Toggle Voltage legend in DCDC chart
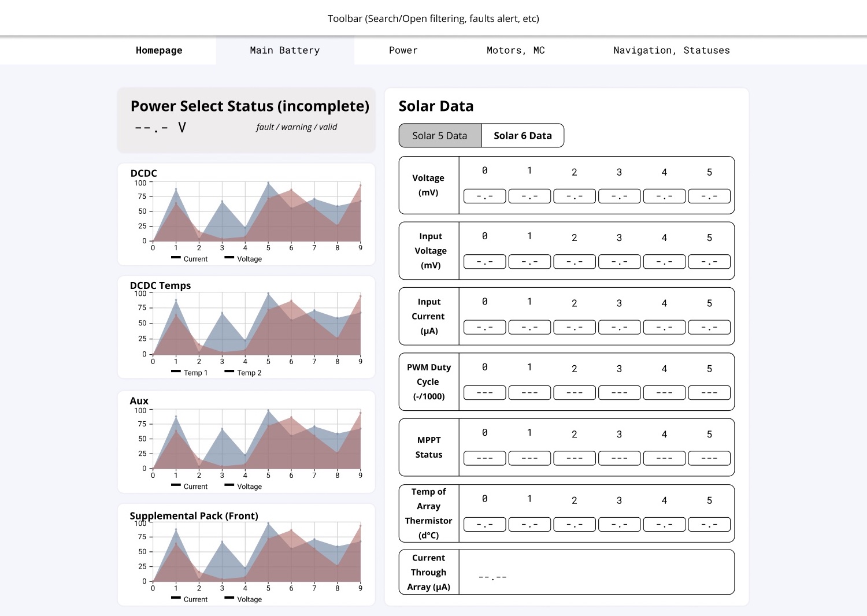The image size is (867, 616). (x=243, y=259)
